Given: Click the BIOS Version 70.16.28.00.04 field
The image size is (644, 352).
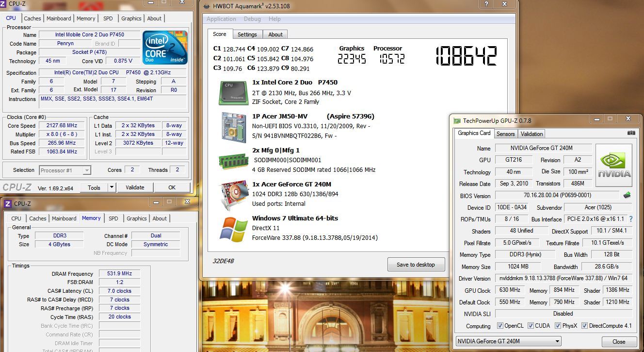Looking at the screenshot, I should 558,195.
